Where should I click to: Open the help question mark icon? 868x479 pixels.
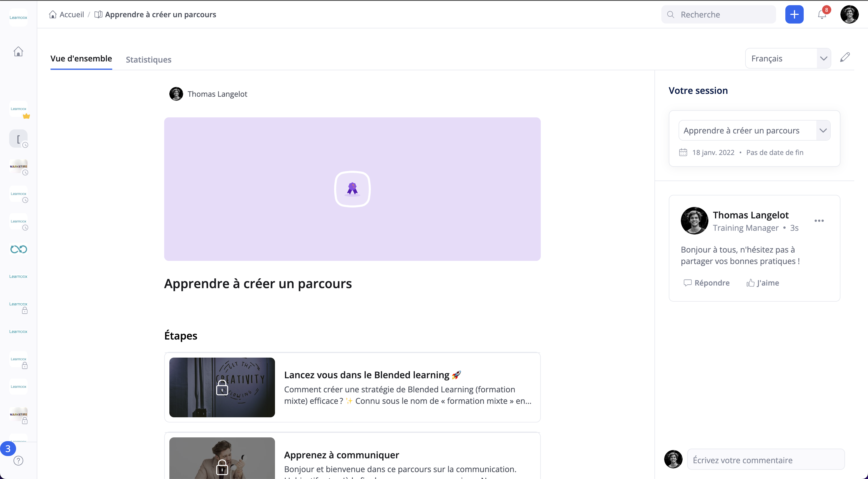pyautogui.click(x=18, y=460)
